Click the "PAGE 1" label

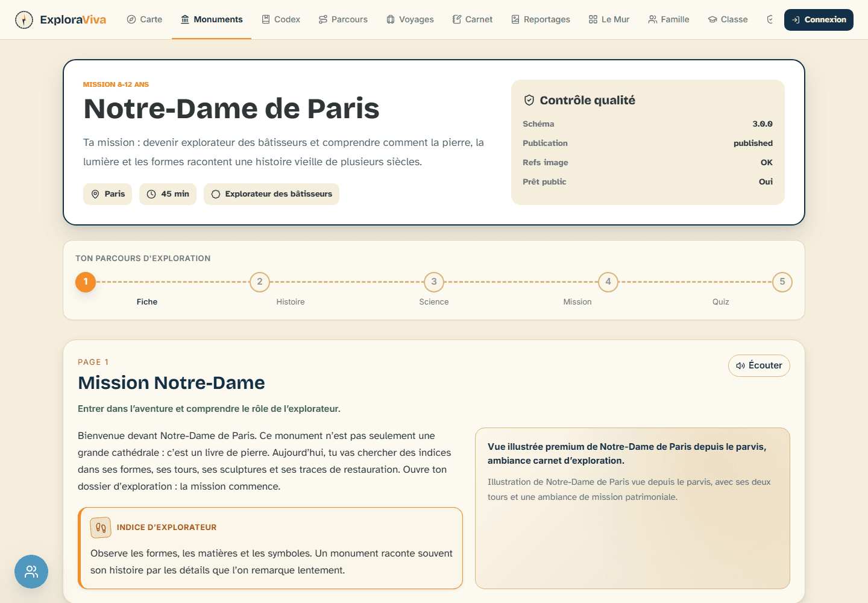[93, 362]
